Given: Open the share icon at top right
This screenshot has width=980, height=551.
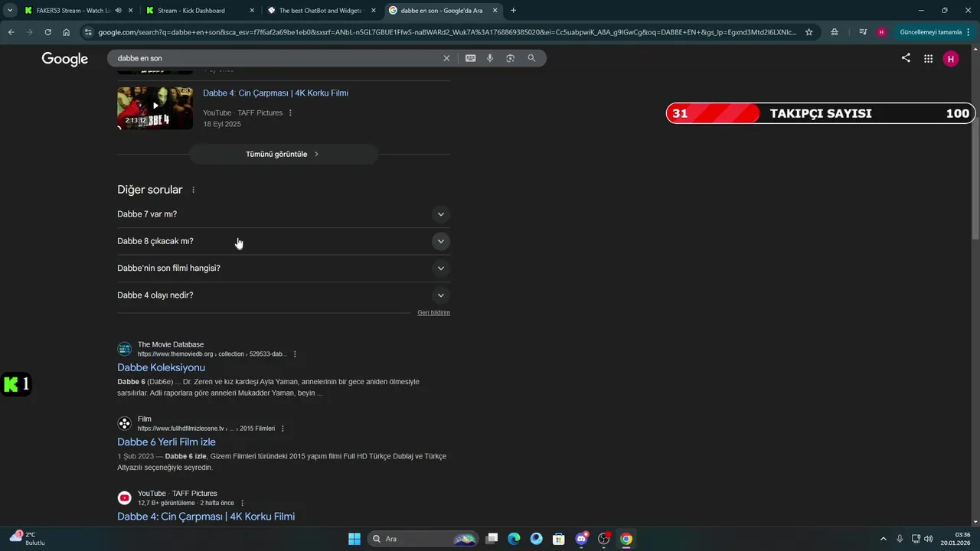Looking at the screenshot, I should pos(906,58).
